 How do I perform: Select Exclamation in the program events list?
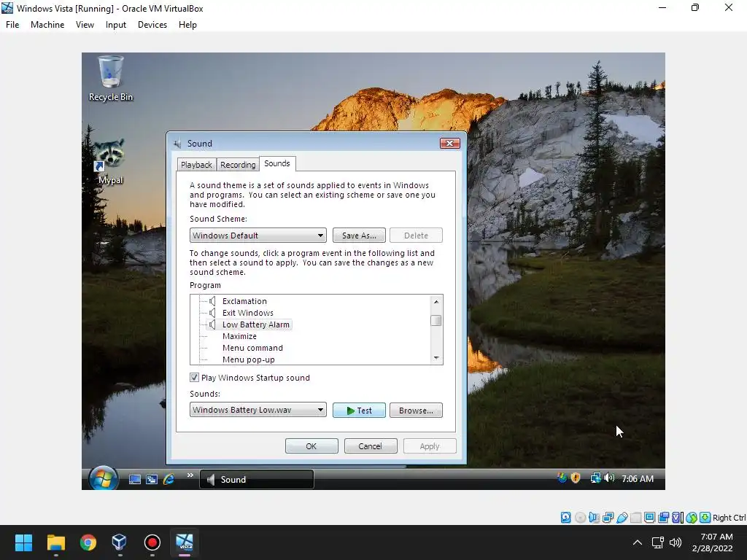pyautogui.click(x=244, y=301)
